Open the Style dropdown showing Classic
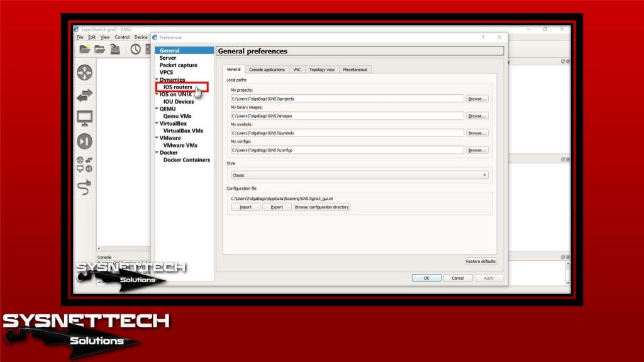The image size is (644, 362). tap(359, 175)
